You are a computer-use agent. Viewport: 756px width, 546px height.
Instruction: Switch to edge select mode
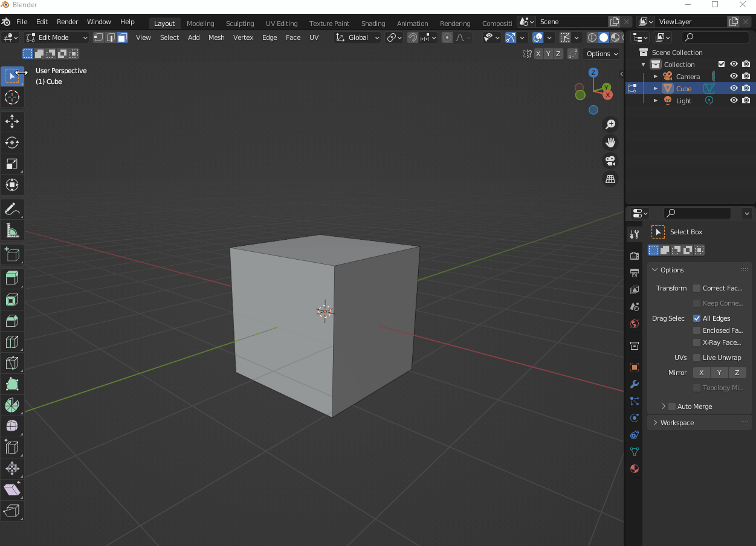click(111, 37)
